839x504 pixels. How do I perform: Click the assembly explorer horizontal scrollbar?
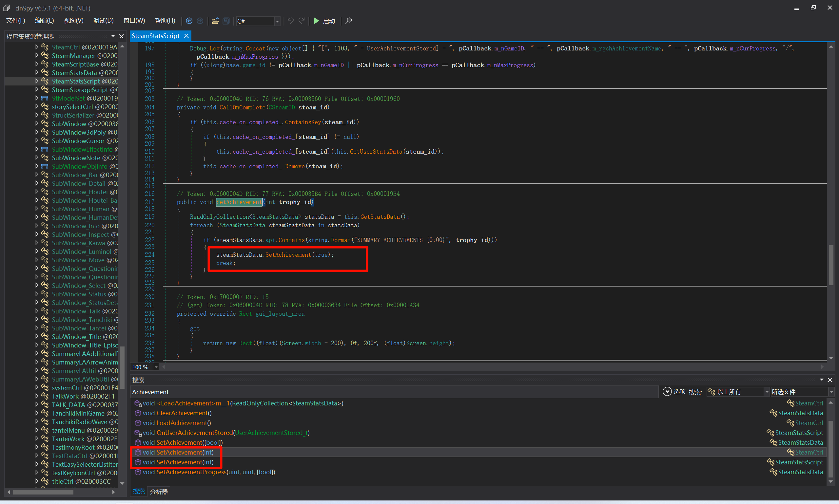(x=43, y=492)
